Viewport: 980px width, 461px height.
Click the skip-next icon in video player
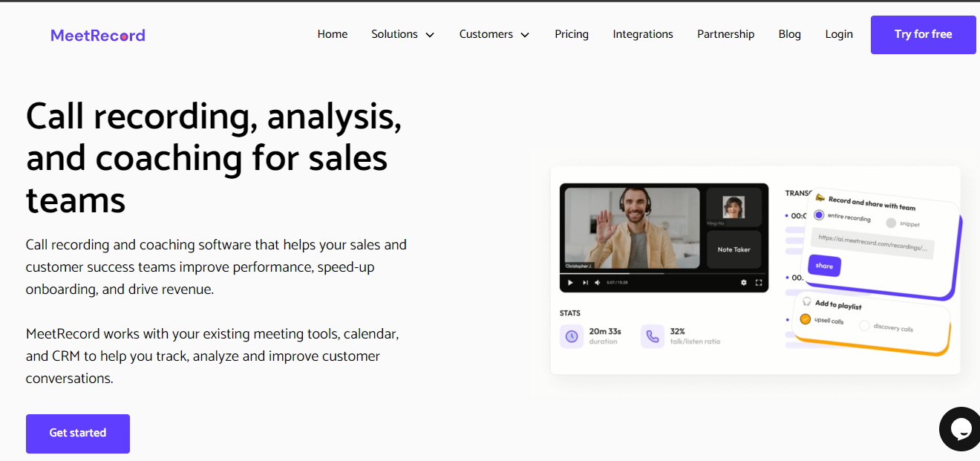585,283
